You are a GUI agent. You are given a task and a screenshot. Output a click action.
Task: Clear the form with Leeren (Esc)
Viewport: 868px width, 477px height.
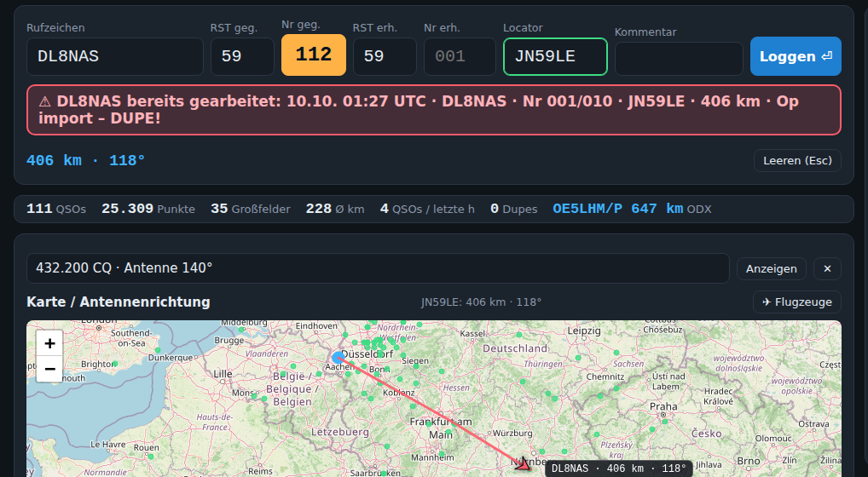[797, 161]
